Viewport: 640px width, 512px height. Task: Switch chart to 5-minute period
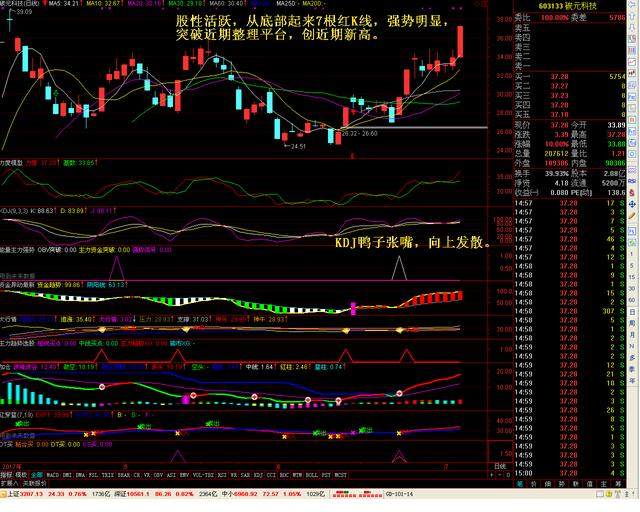(x=632, y=265)
